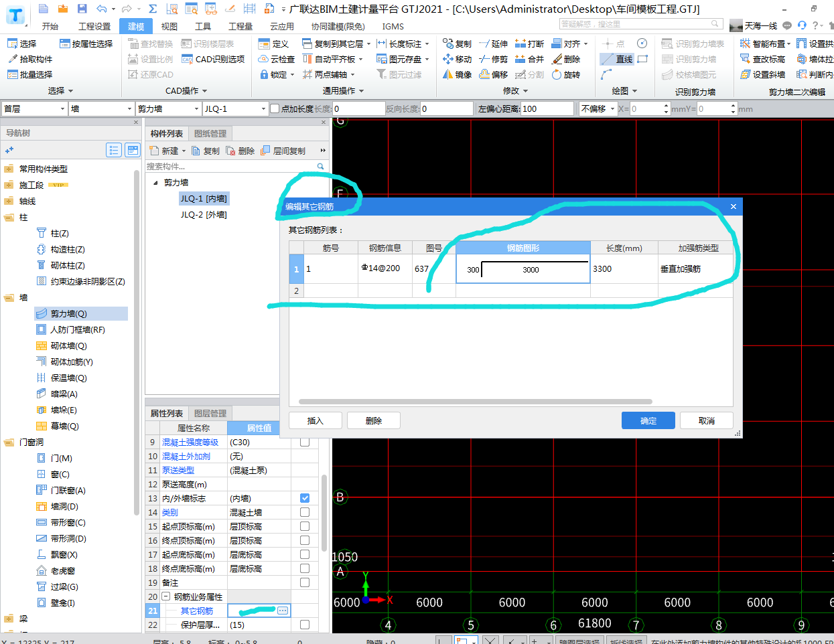
Task: Run 云检查 cloud check
Action: point(277,59)
